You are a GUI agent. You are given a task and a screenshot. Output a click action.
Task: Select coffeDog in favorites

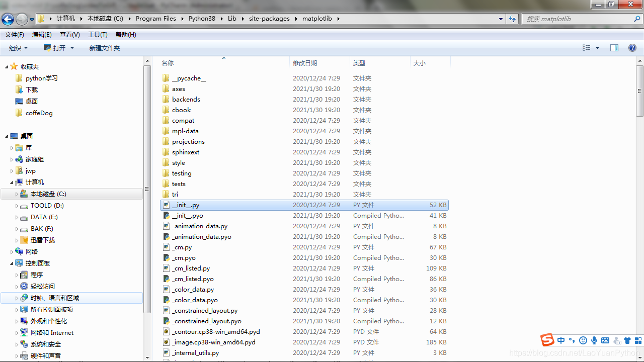tap(39, 113)
